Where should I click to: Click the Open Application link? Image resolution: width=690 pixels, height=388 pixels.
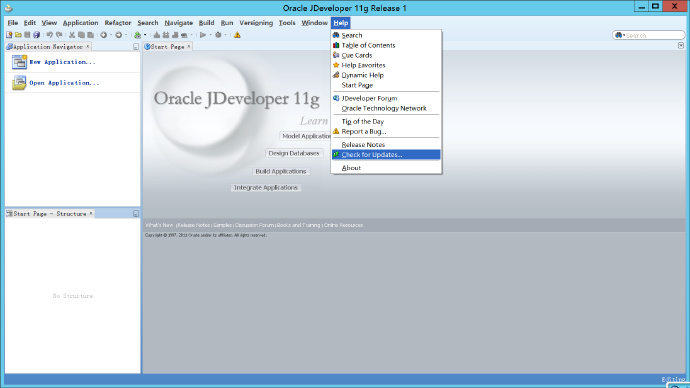[x=64, y=83]
